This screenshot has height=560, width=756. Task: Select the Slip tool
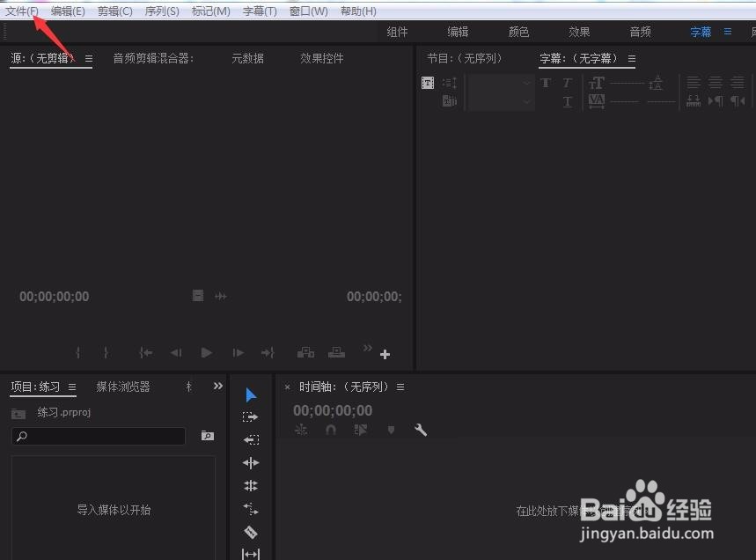click(251, 554)
